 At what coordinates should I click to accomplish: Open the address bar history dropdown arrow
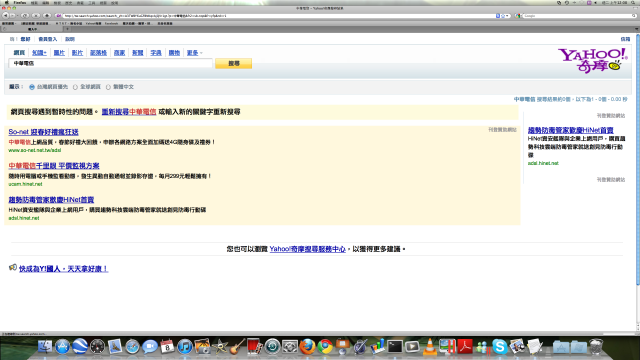pyautogui.click(x=508, y=16)
